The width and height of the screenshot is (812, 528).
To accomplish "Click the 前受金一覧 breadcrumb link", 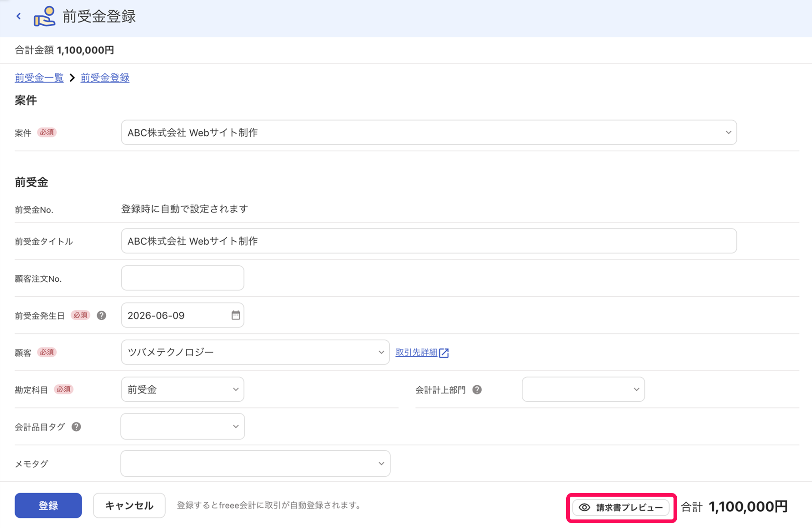I will point(39,78).
